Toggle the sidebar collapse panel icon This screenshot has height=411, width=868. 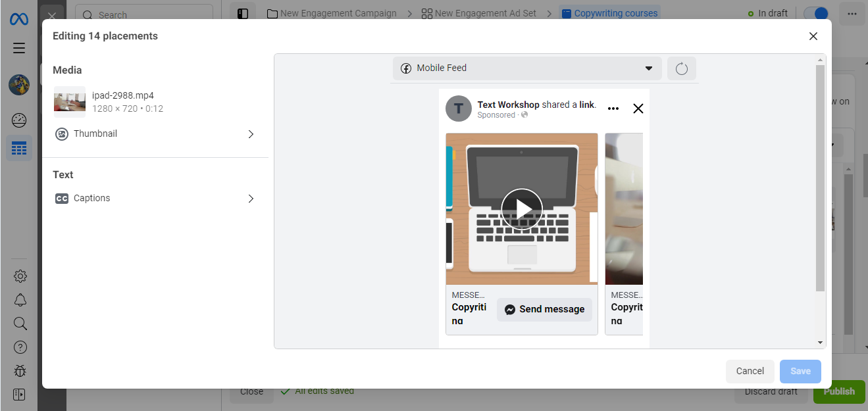19,395
